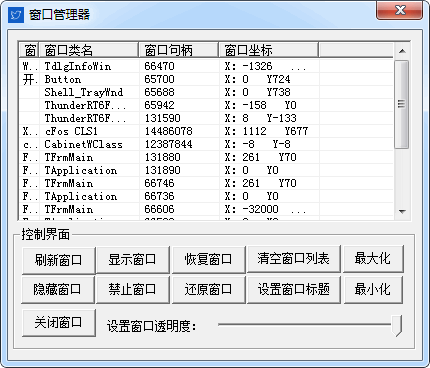
Task: Select the Shell_TrayWnd row
Action: click(x=206, y=92)
